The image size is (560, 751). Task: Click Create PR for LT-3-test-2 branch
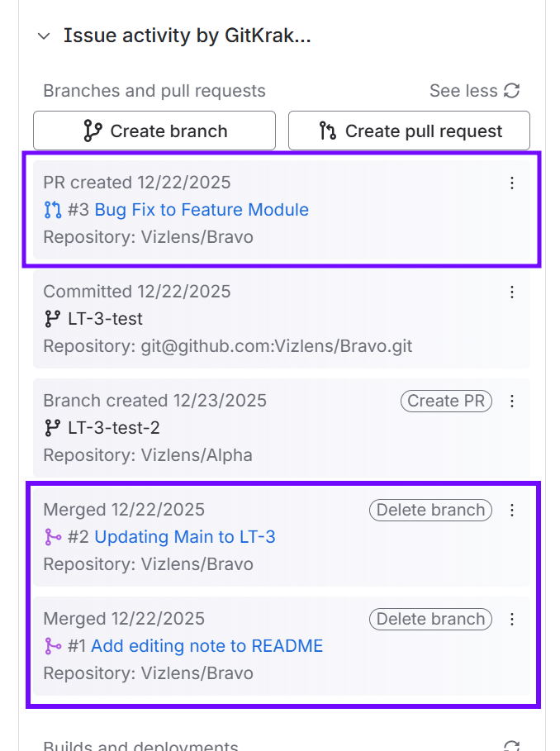445,401
